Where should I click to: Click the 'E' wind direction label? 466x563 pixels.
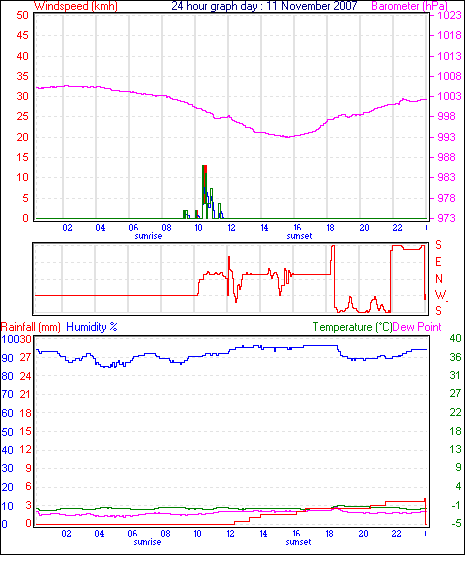438,262
